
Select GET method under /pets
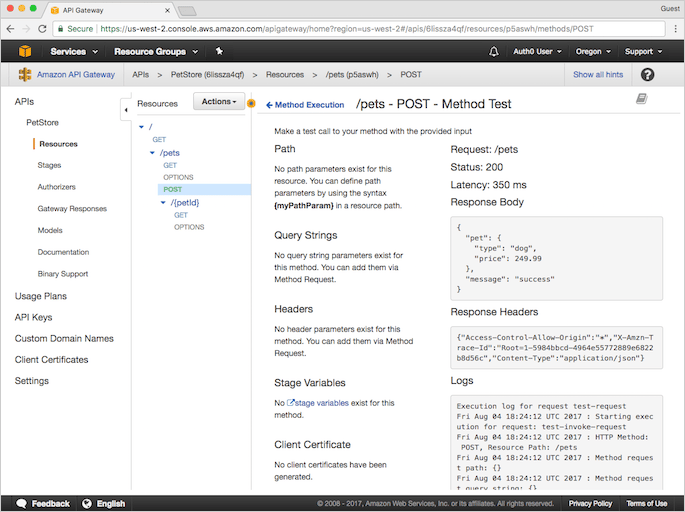point(170,165)
